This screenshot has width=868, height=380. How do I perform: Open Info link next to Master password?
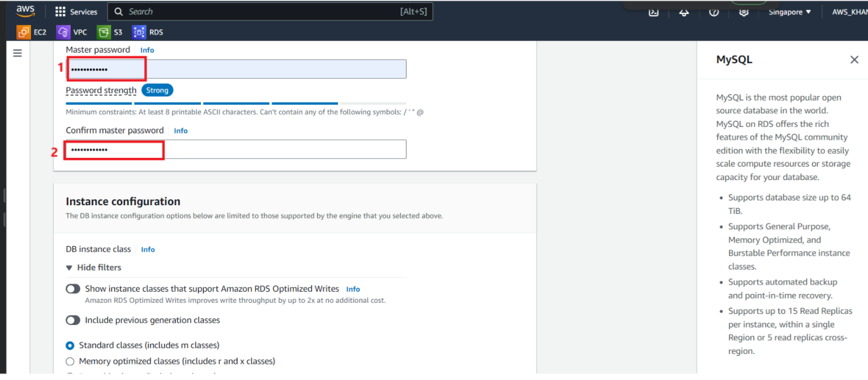(147, 50)
